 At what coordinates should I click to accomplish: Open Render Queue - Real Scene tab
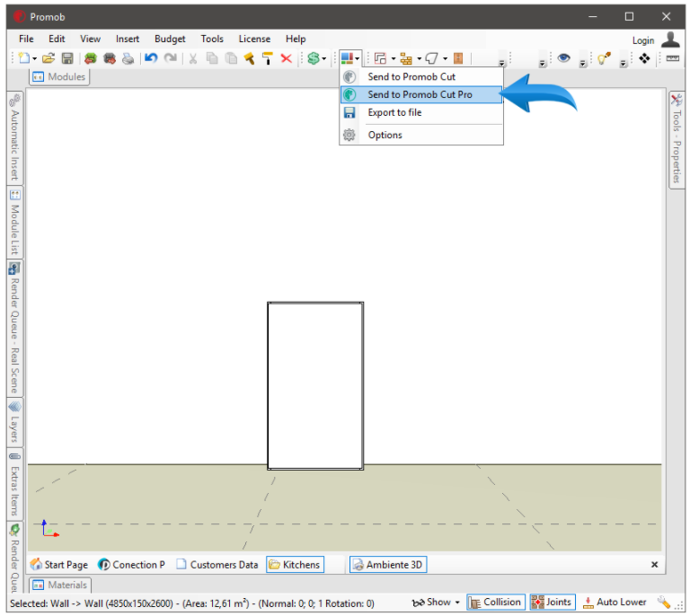tap(15, 329)
